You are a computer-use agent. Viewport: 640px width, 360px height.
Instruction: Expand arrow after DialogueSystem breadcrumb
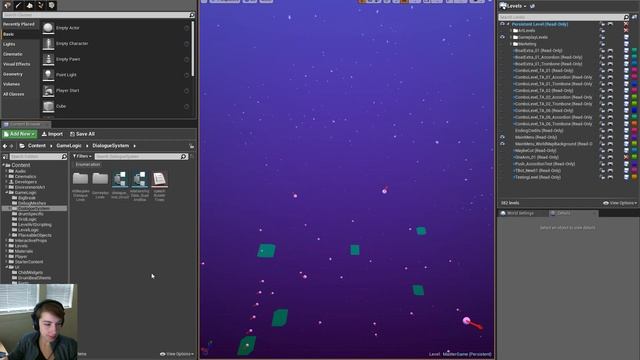click(134, 146)
